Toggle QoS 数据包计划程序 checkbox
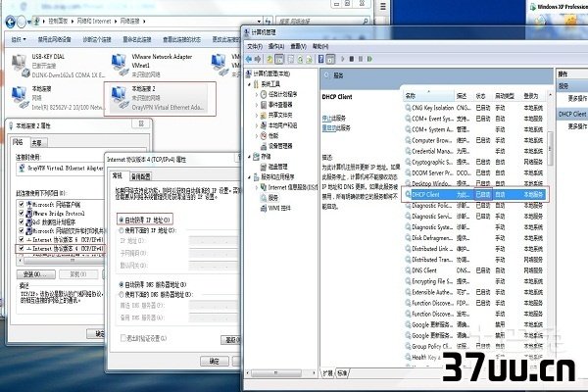The height and width of the screenshot is (392, 588). pyautogui.click(x=21, y=221)
